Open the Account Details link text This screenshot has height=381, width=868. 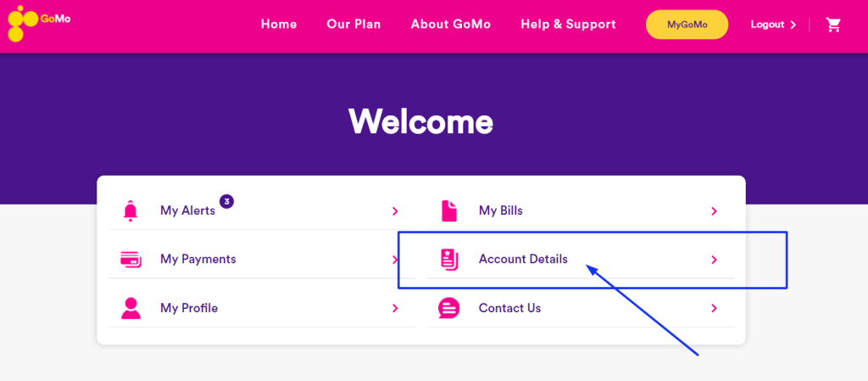click(523, 260)
